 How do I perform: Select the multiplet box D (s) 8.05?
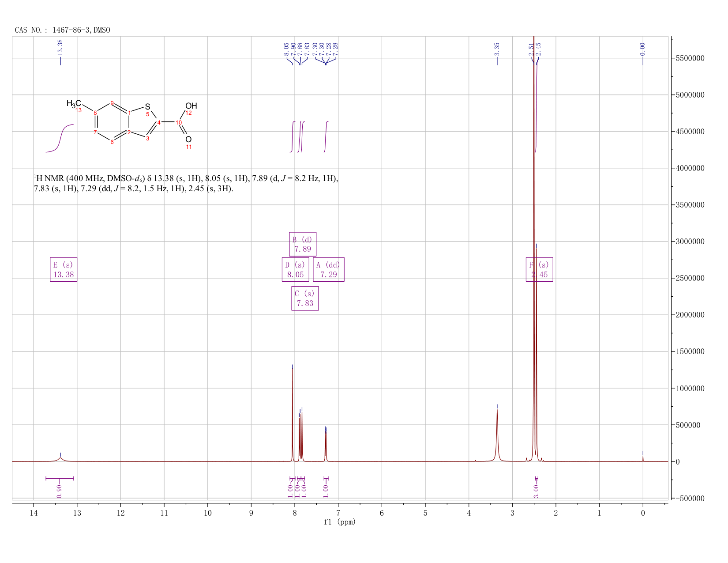click(x=295, y=269)
